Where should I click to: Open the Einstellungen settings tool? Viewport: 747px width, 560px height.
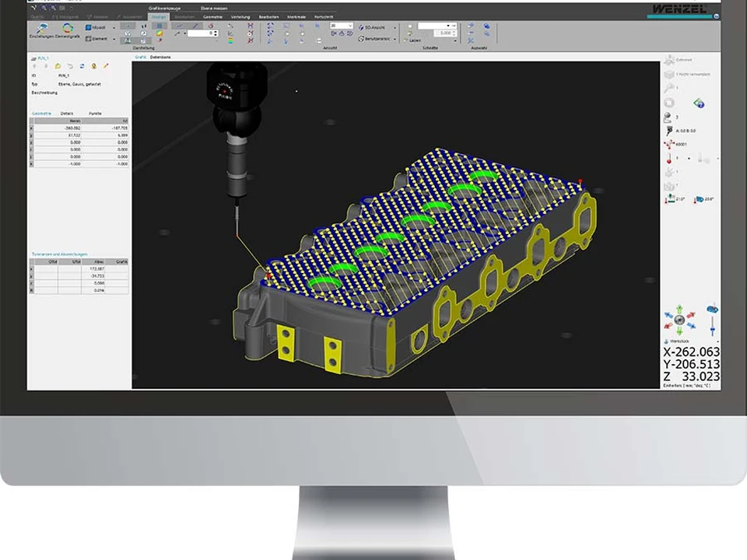coord(41,31)
